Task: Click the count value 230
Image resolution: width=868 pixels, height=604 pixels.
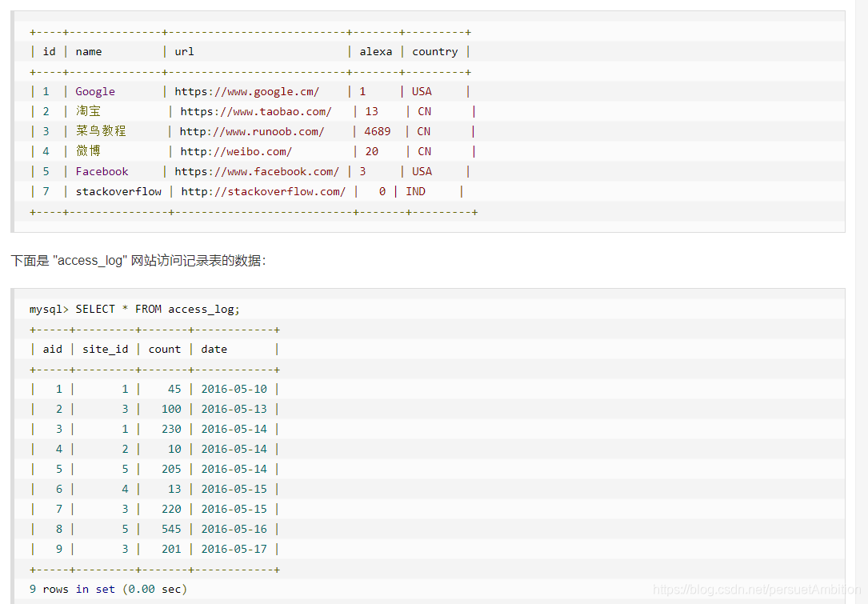Action: 172,429
